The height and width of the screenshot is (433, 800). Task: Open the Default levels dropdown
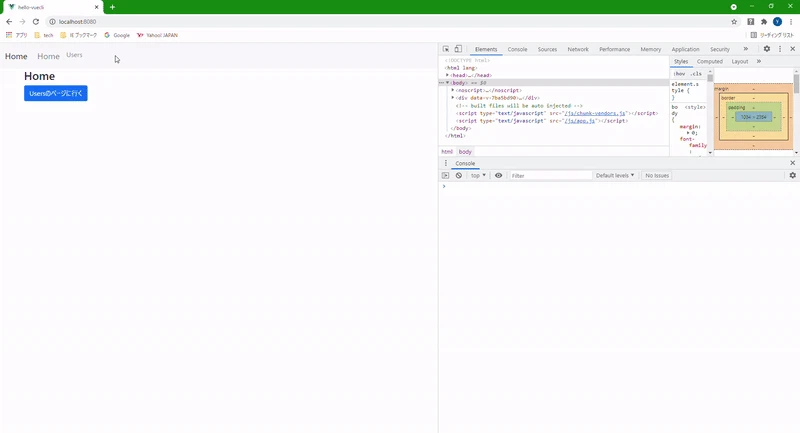[615, 175]
